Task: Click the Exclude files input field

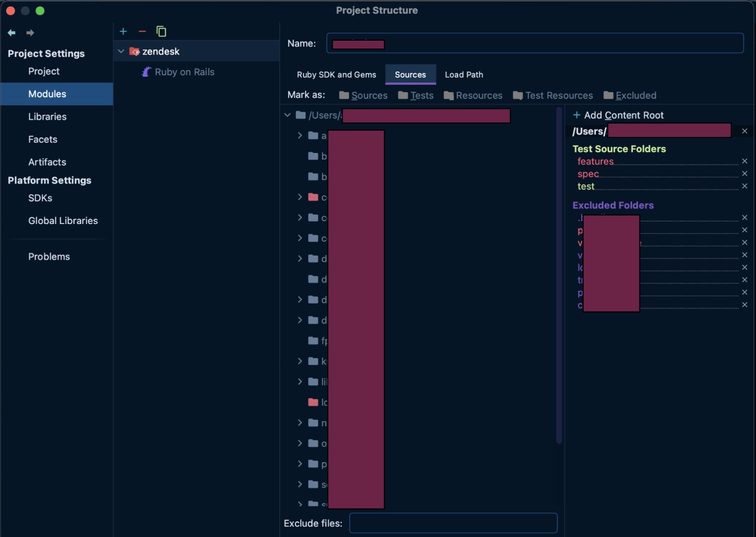Action: pos(453,523)
